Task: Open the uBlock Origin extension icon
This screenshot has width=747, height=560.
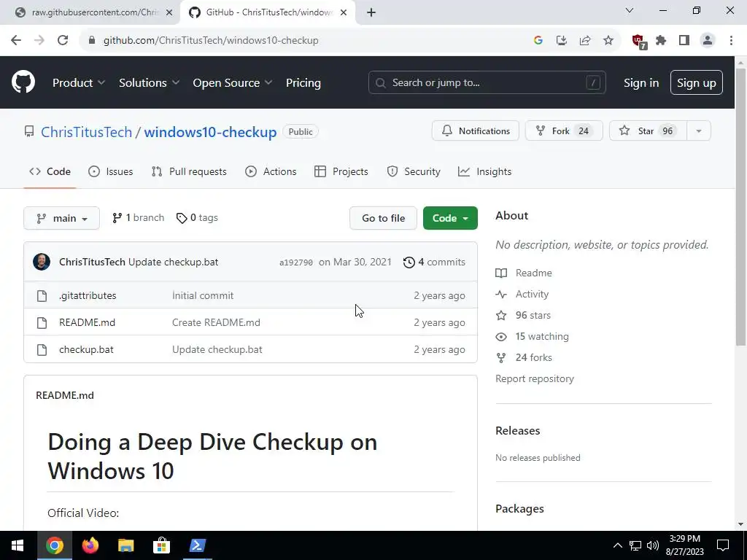Action: coord(639,41)
